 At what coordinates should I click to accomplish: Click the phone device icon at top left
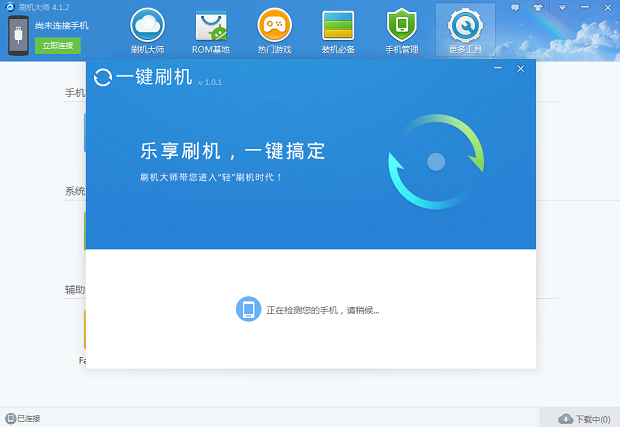point(18,35)
